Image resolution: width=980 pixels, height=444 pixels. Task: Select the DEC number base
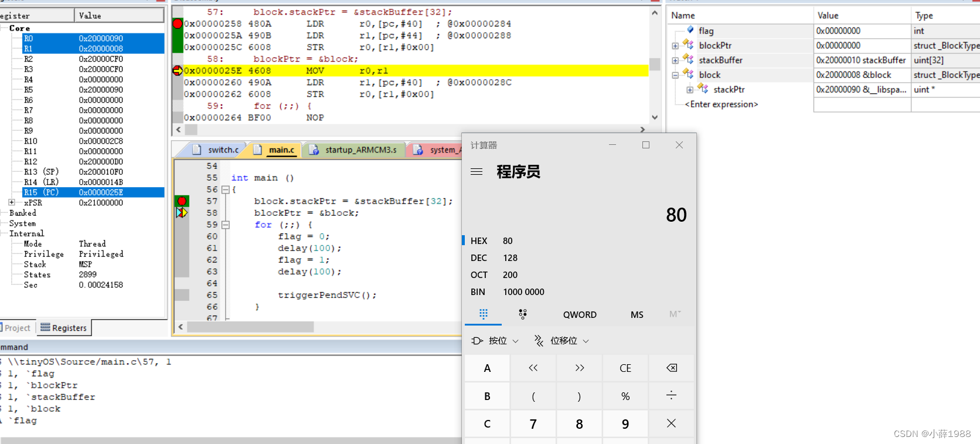578,257
